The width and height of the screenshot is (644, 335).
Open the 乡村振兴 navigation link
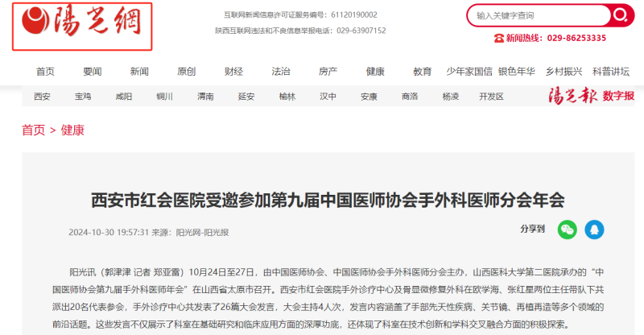[x=563, y=72]
